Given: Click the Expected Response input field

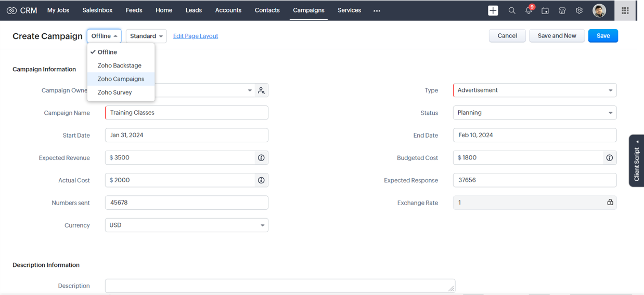Looking at the screenshot, I should (x=535, y=180).
